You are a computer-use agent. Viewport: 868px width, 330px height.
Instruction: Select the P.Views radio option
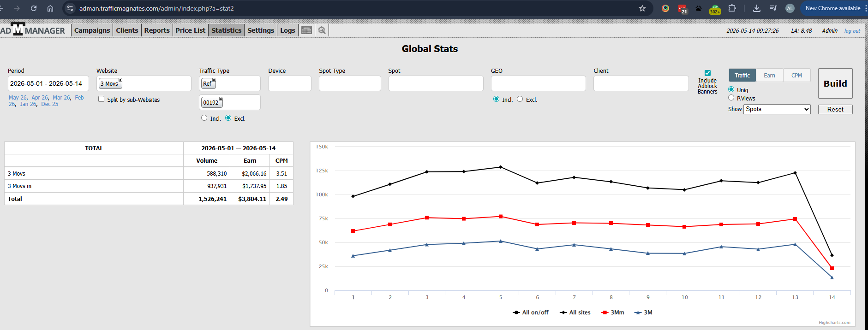pyautogui.click(x=731, y=98)
